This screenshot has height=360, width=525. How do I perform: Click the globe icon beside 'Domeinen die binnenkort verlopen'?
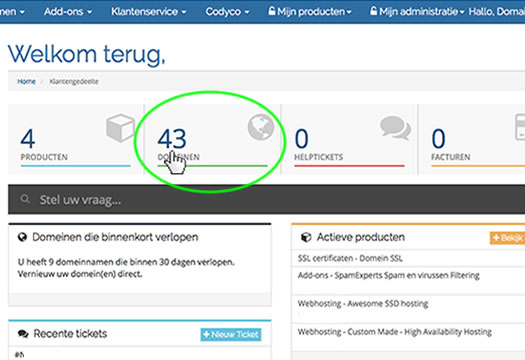point(22,237)
